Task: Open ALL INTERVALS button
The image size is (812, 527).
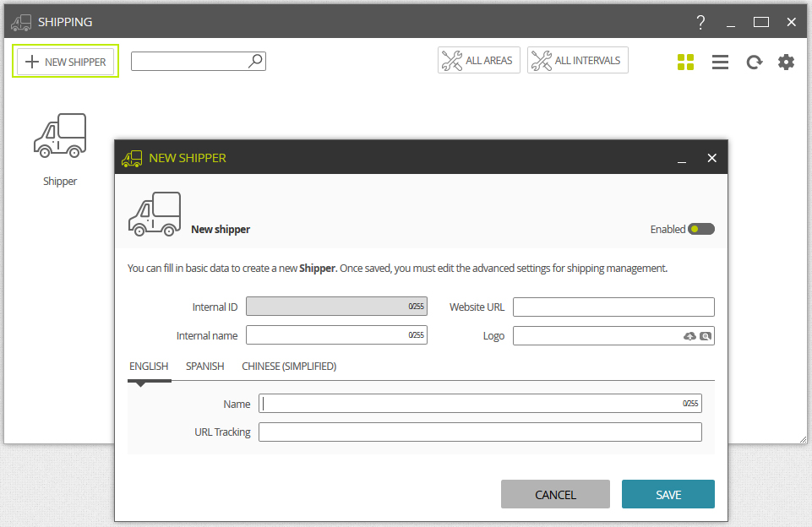Action: (x=577, y=60)
